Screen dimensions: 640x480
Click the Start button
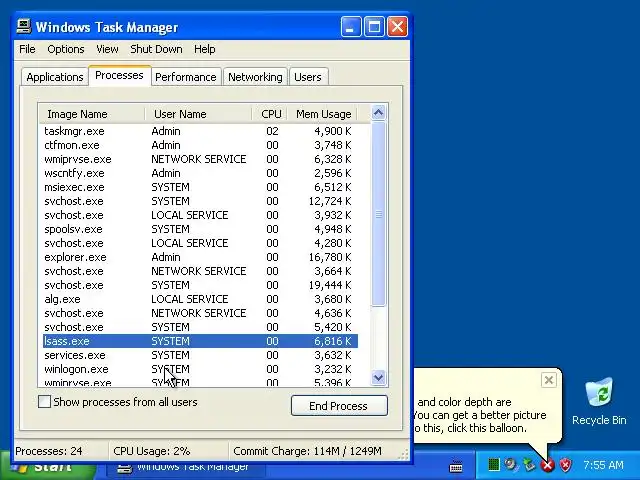click(48, 466)
